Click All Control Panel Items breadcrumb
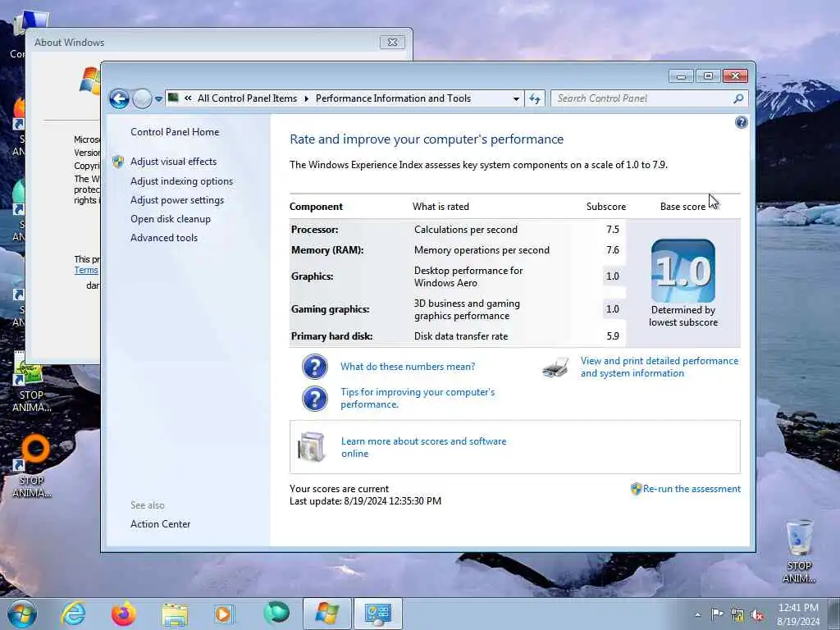 (247, 98)
